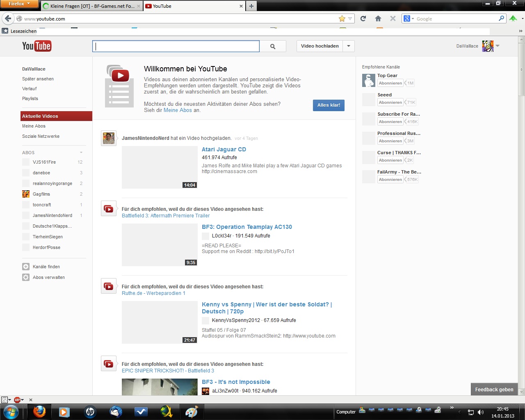Viewport: 525px width, 420px height.
Task: Open VJS161Fire subscription
Action: [x=44, y=162]
